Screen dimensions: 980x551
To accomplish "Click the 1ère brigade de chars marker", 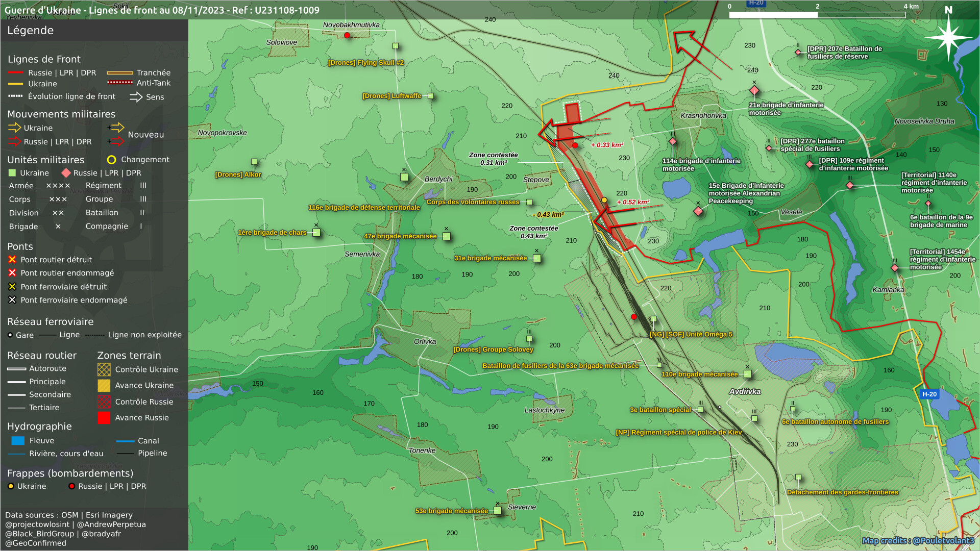I will (316, 233).
